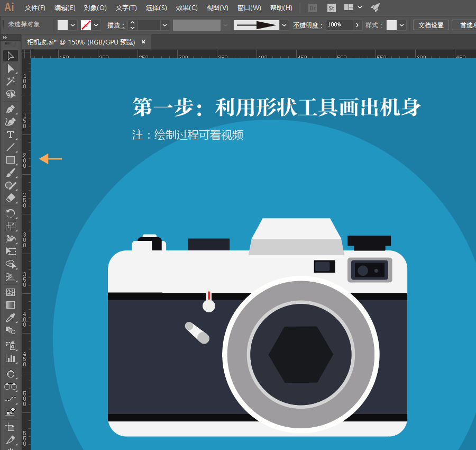Image resolution: width=476 pixels, height=450 pixels.
Task: Open the Perspective Grid tool
Action: 11,277
